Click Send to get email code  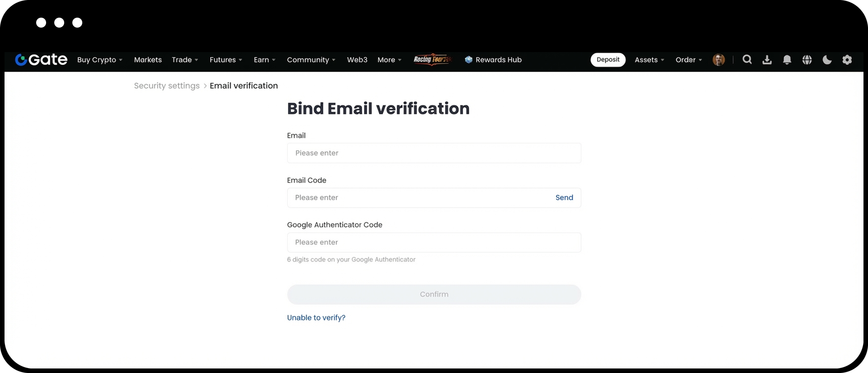564,198
